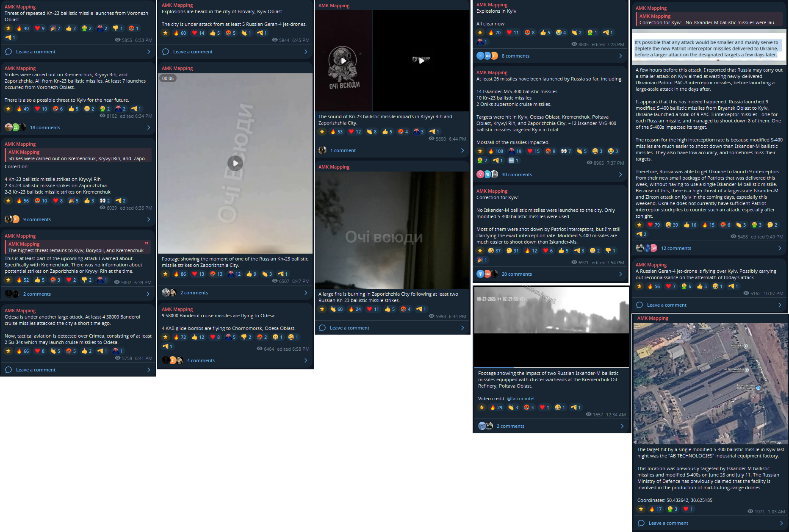The width and height of the screenshot is (789, 532).
Task: Open the @falconintel video credit link
Action: tap(520, 399)
